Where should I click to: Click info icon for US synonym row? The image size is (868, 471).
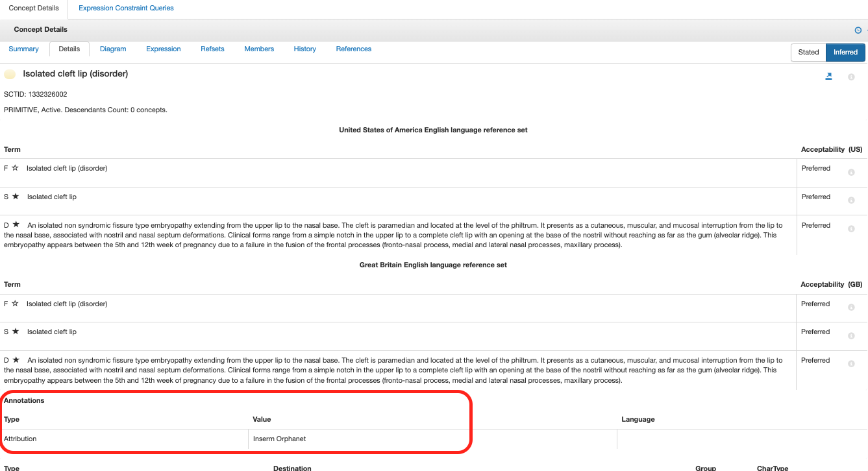851,200
